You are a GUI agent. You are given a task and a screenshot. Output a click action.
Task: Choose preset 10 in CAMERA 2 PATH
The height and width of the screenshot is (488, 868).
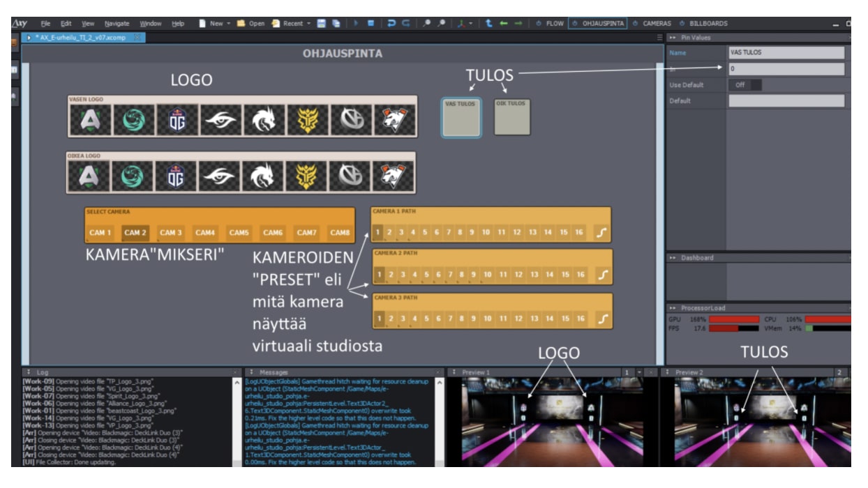(x=487, y=275)
